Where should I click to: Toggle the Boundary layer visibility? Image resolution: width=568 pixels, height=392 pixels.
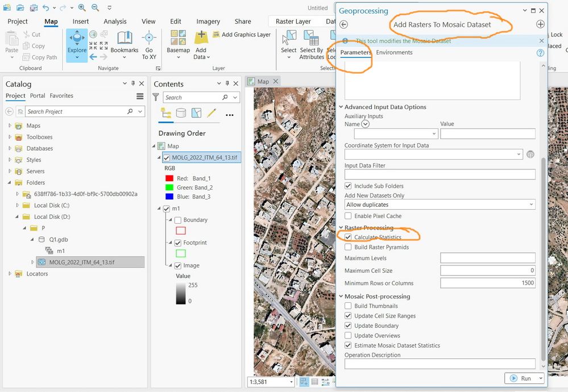(177, 220)
